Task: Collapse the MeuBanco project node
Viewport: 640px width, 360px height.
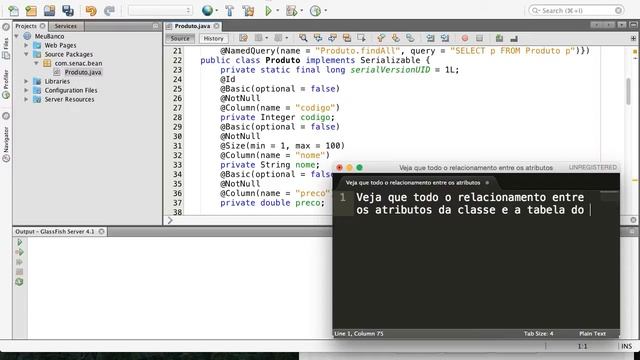Action: pyautogui.click(x=17, y=36)
